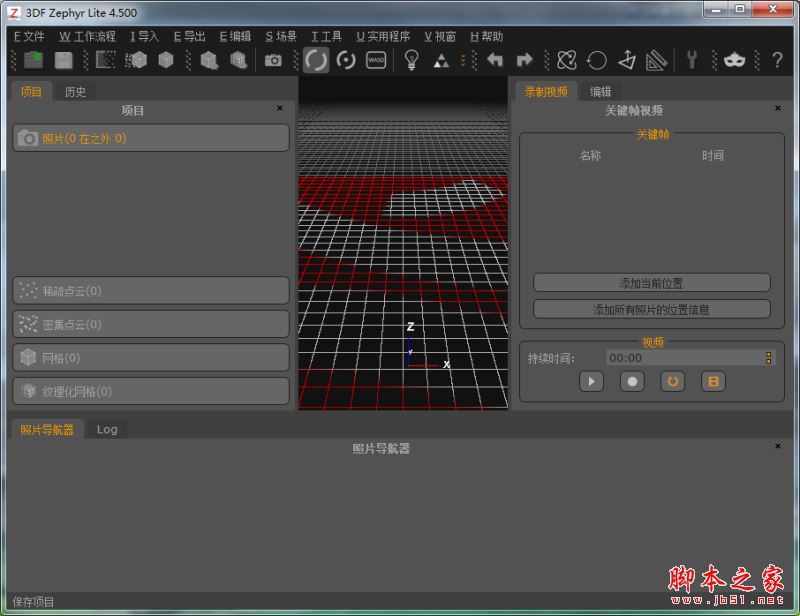
Task: Click the 3D viewport axis gizmo
Action: pyautogui.click(x=427, y=346)
